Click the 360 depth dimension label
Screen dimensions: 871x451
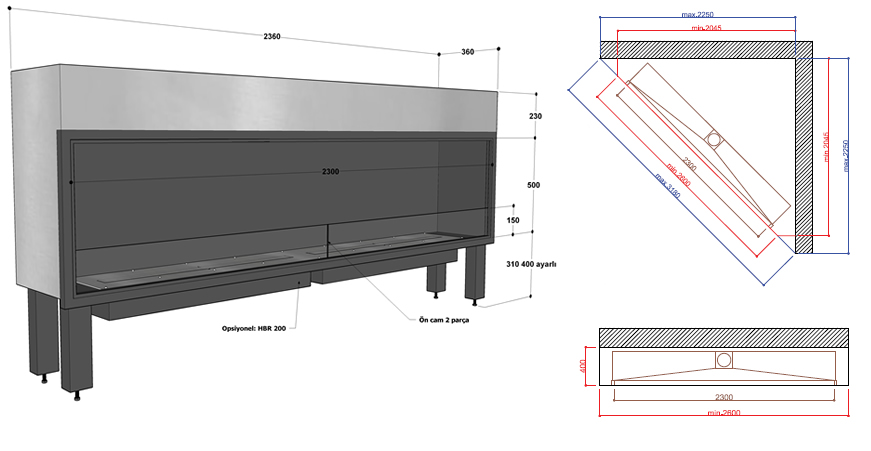468,51
